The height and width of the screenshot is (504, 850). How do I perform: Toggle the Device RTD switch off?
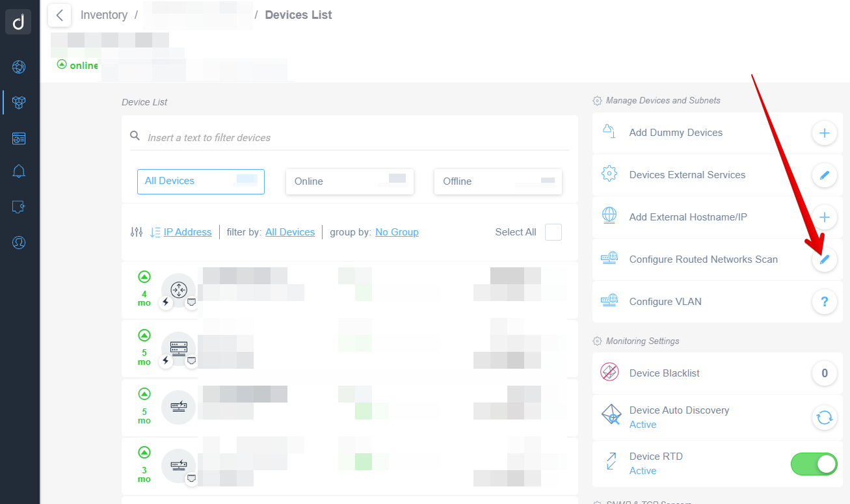814,464
